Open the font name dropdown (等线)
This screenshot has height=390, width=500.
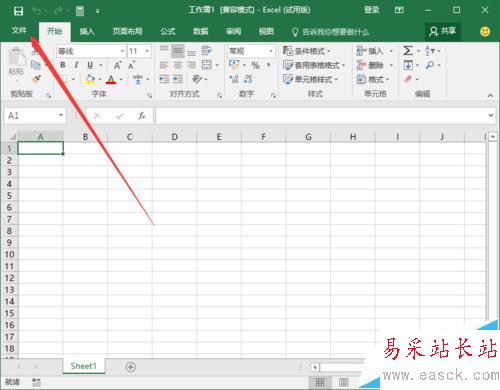pyautogui.click(x=122, y=51)
